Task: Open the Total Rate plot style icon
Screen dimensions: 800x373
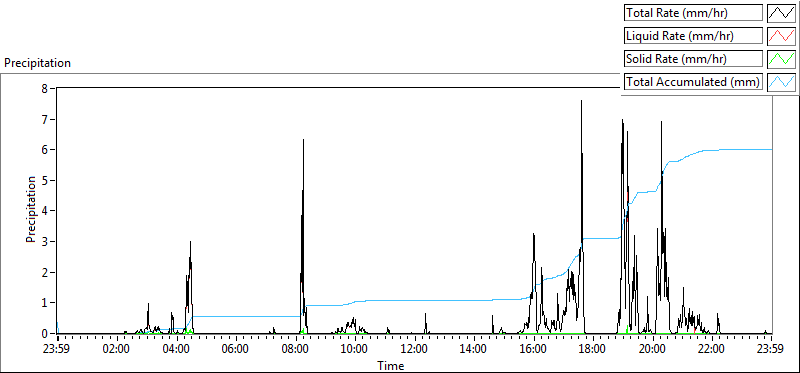Action: tap(782, 13)
